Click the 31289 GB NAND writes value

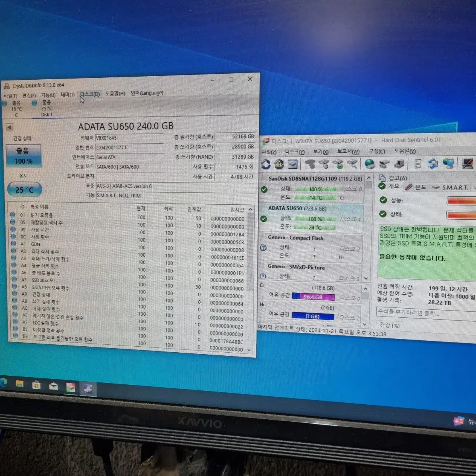tap(235, 157)
